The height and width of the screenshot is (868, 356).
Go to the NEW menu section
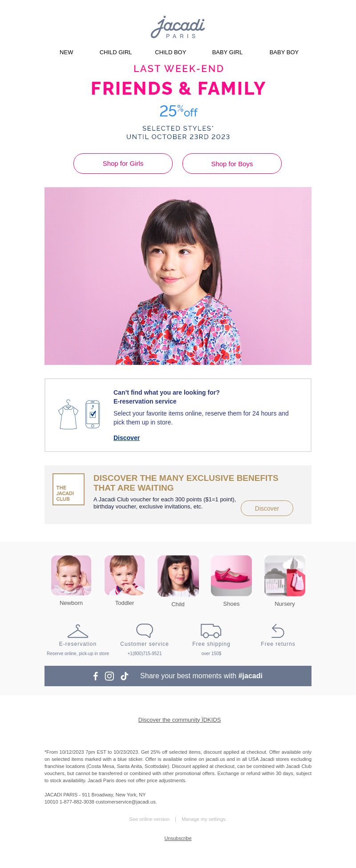[66, 52]
